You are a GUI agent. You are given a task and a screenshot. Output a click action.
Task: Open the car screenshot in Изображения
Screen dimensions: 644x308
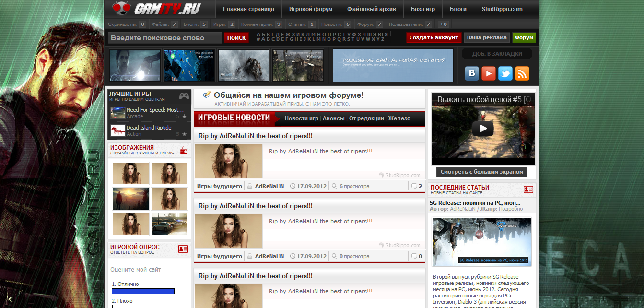pos(169,224)
